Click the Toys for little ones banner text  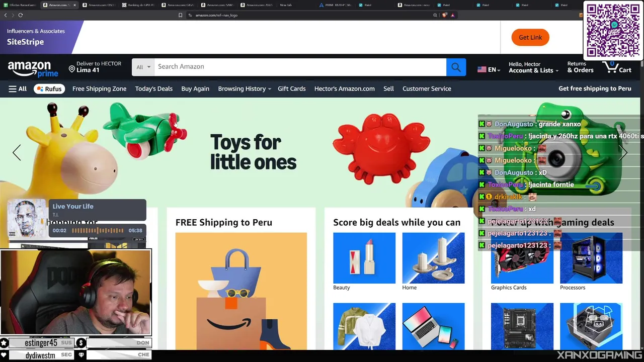(x=253, y=152)
